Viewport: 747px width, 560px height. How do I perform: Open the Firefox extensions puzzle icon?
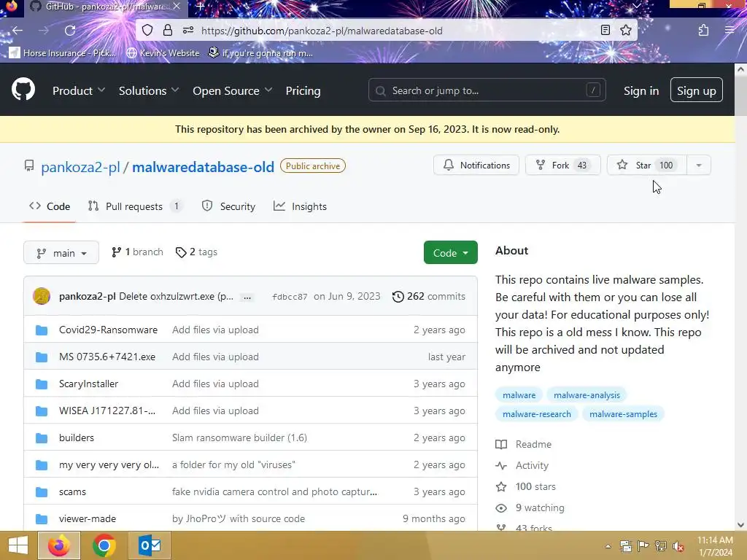(x=703, y=31)
